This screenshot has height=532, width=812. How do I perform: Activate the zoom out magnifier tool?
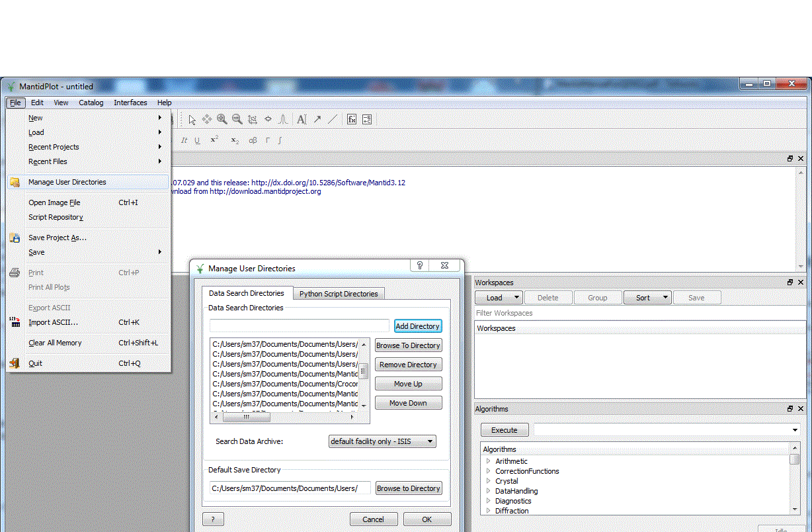(x=237, y=120)
